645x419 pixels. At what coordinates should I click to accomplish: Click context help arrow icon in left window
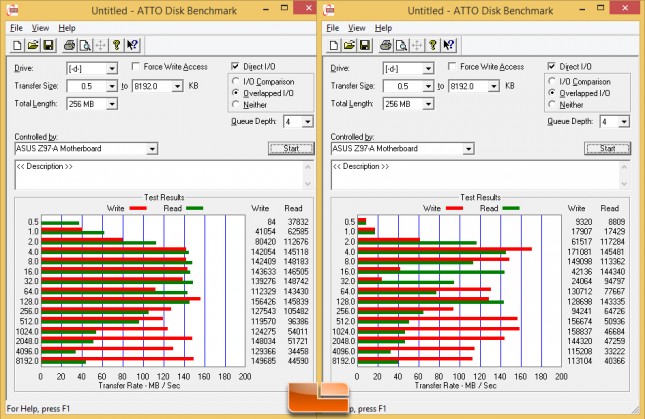(132, 45)
